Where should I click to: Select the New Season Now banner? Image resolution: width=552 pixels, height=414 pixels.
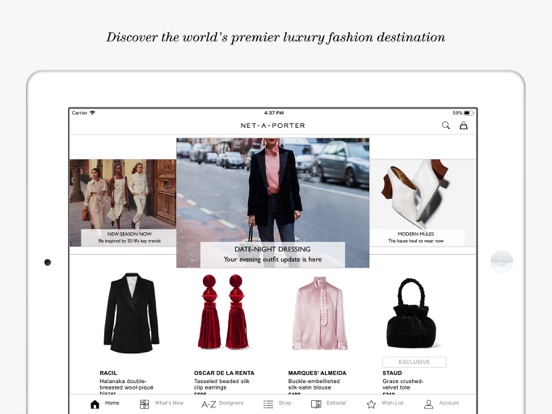123,203
